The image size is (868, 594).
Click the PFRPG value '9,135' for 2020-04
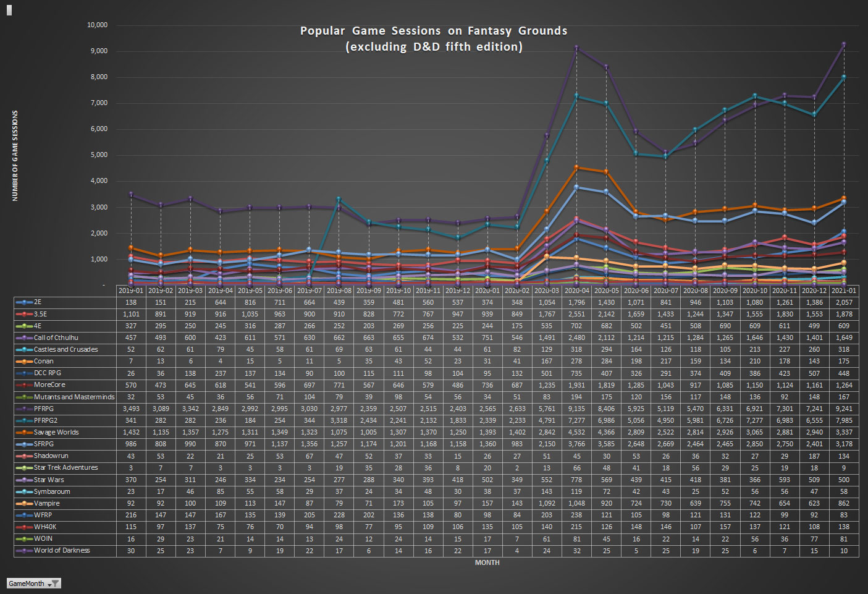coord(576,409)
